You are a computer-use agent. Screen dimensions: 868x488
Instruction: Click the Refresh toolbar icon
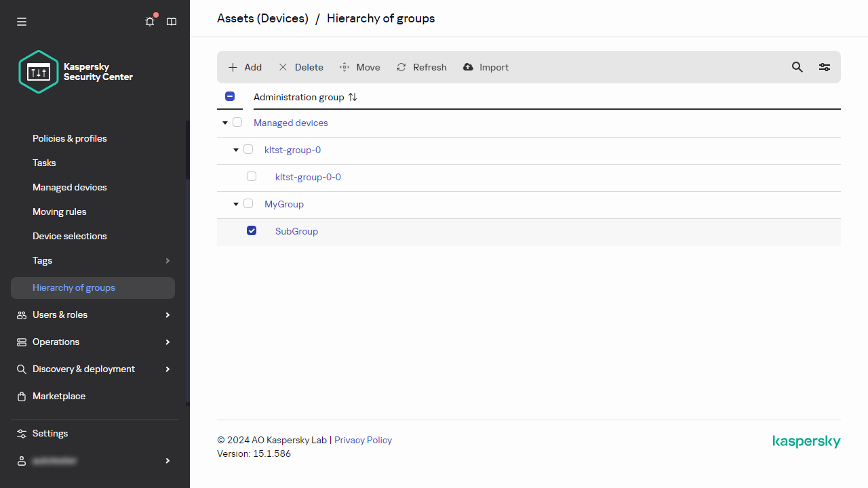tap(401, 67)
